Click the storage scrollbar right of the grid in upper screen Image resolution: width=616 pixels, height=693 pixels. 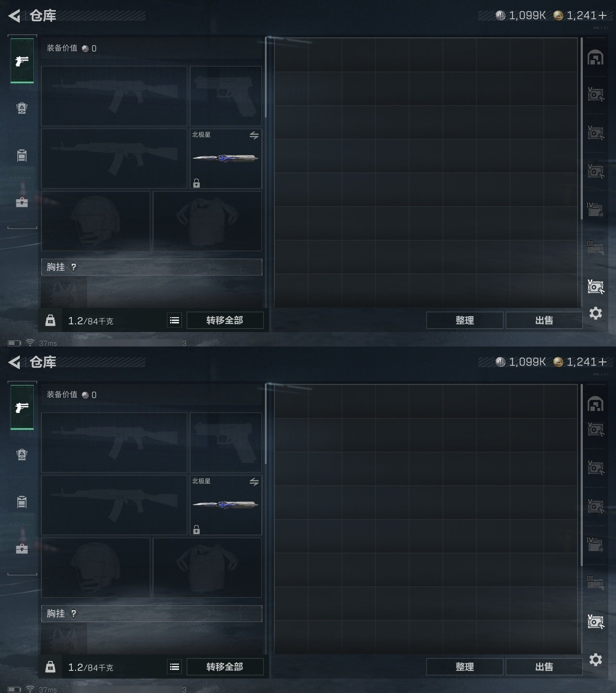click(581, 129)
